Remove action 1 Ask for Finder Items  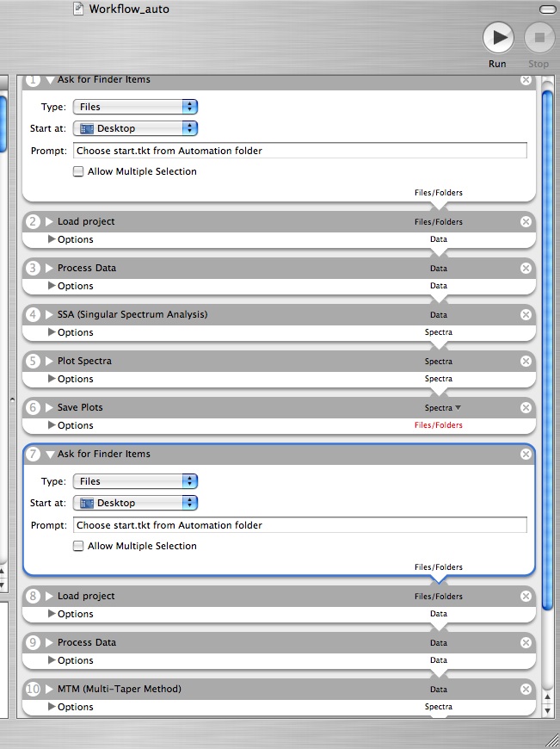(x=526, y=80)
